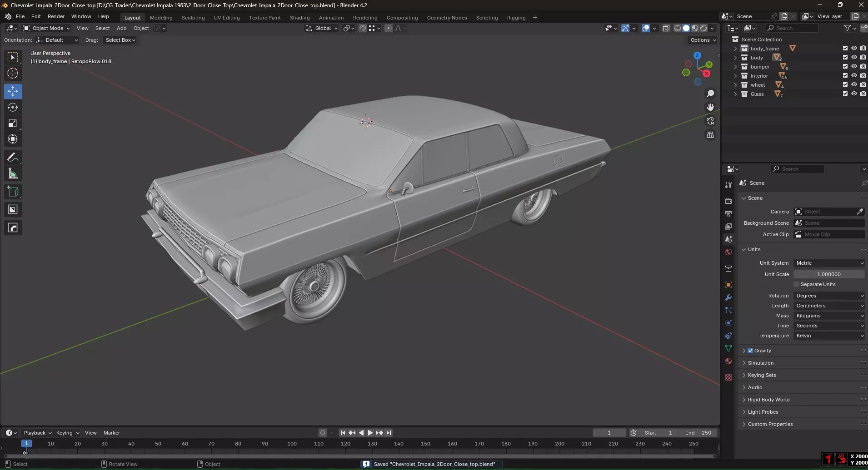Expand the interior collection in outliner
Screen dimensions: 868x470
(x=735, y=76)
